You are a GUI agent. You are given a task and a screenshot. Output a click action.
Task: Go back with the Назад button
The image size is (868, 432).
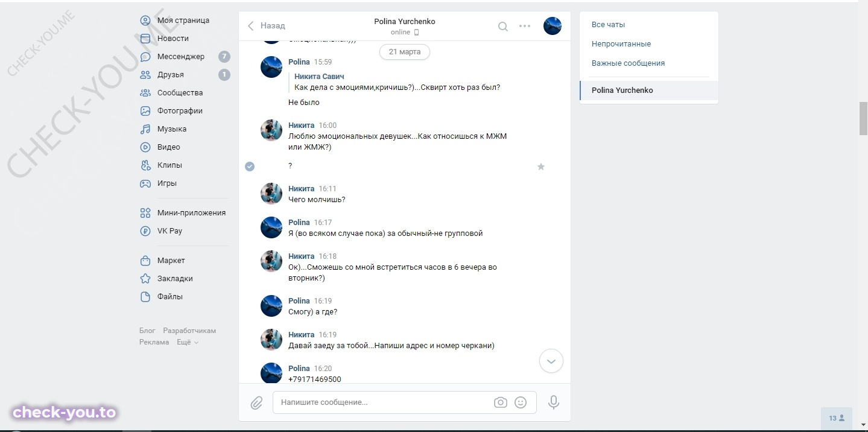(267, 26)
